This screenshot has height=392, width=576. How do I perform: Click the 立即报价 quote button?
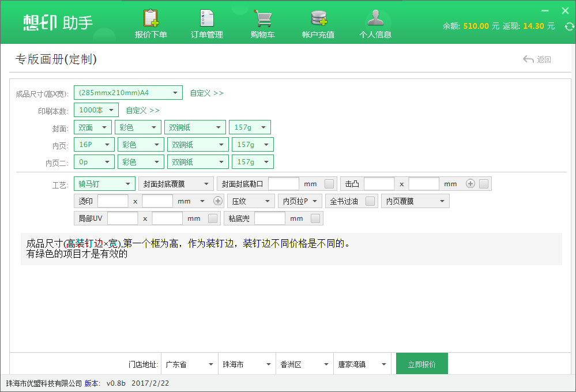[x=421, y=364]
